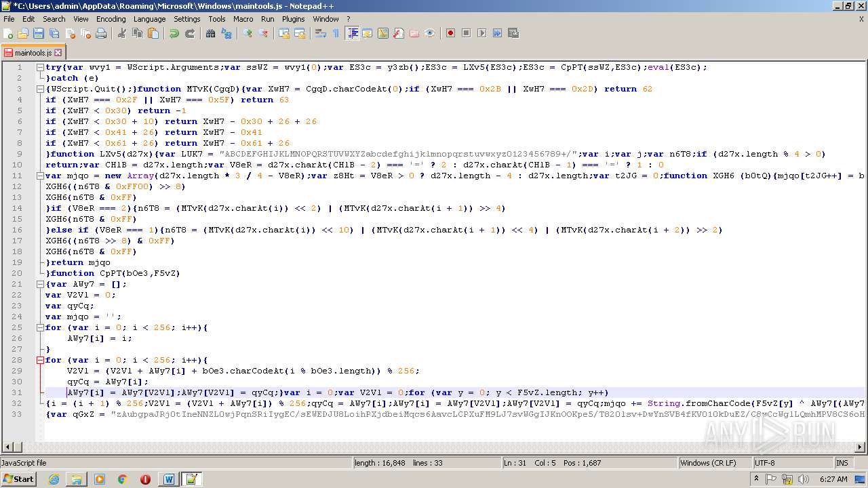The width and height of the screenshot is (868, 488).
Task: Click line number 33 in the margin
Action: click(x=18, y=414)
